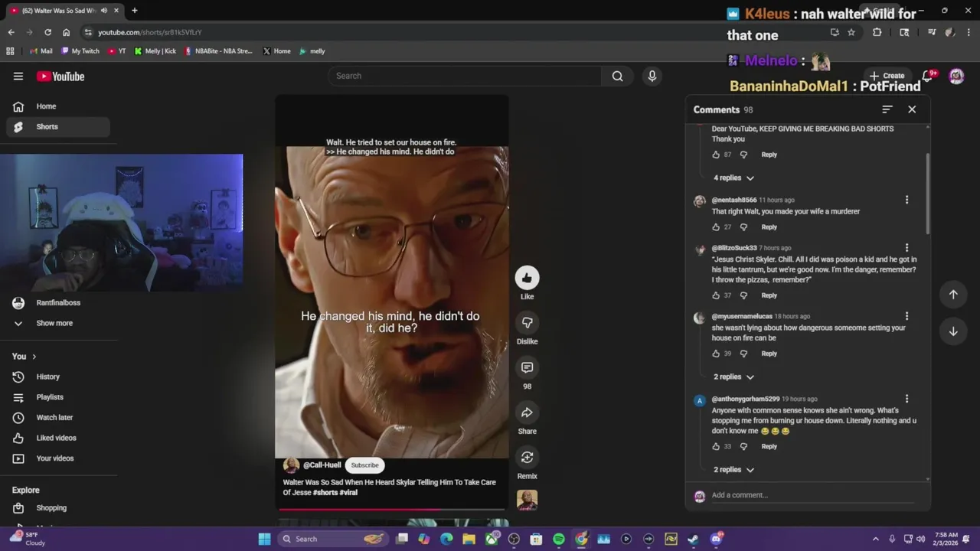Open the NBABite bookmark

(217, 51)
